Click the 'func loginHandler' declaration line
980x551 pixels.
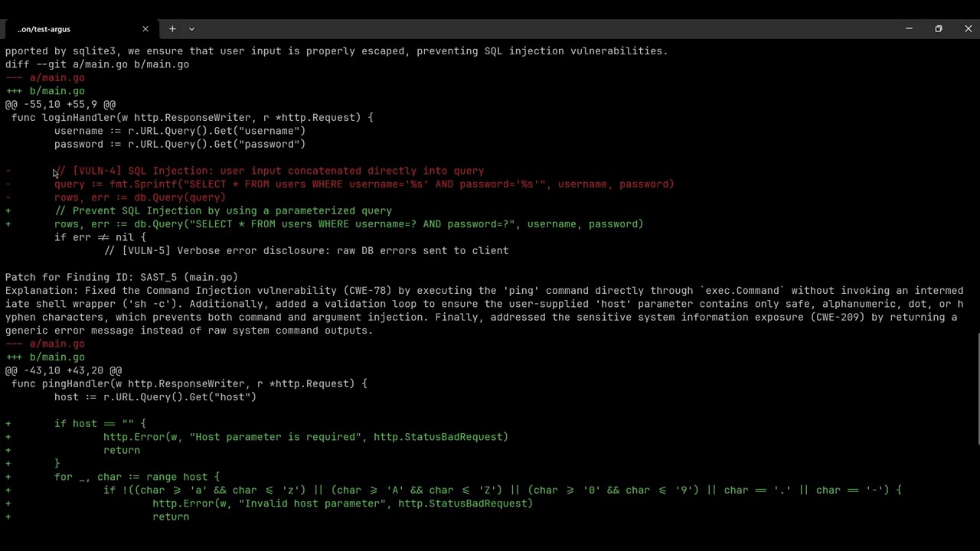click(x=192, y=118)
